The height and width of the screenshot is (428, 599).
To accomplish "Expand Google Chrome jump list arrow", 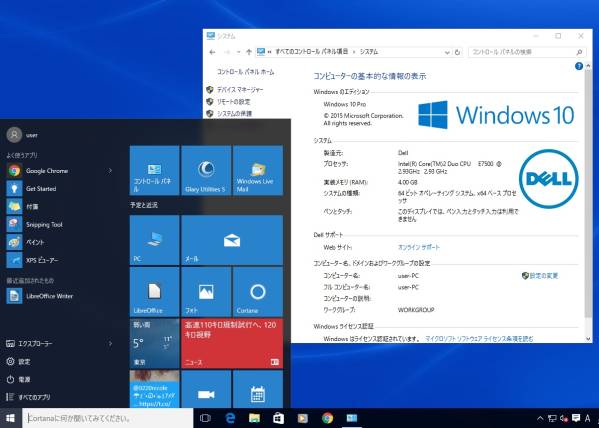I will (x=110, y=171).
